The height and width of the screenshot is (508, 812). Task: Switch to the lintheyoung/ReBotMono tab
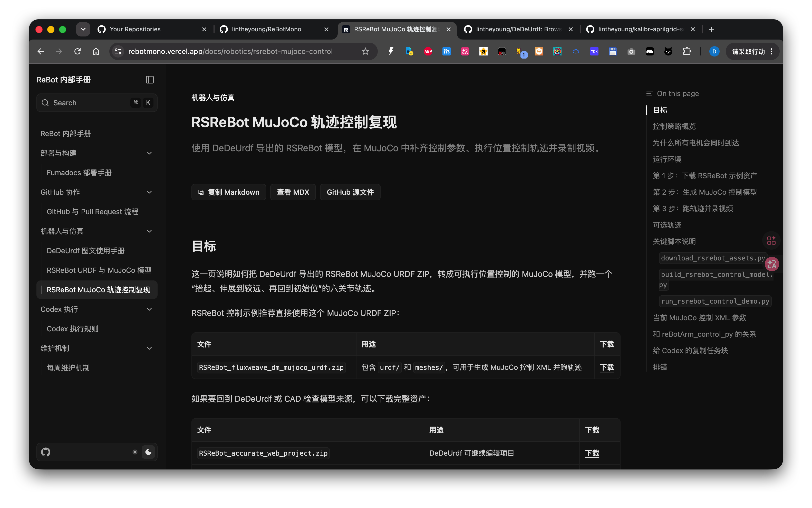tap(274, 29)
